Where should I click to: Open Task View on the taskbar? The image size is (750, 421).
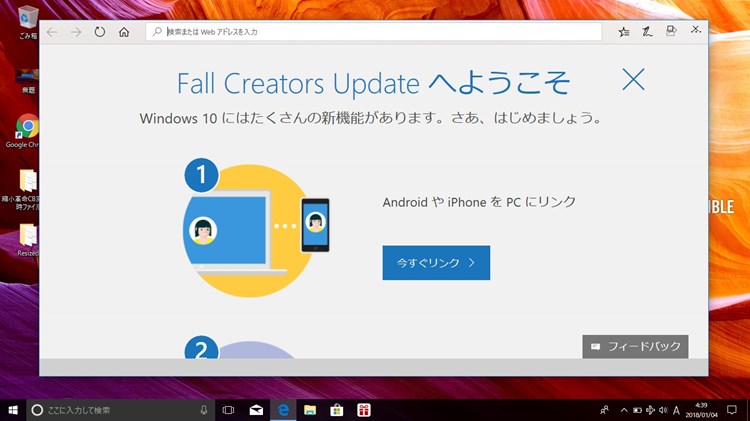229,410
